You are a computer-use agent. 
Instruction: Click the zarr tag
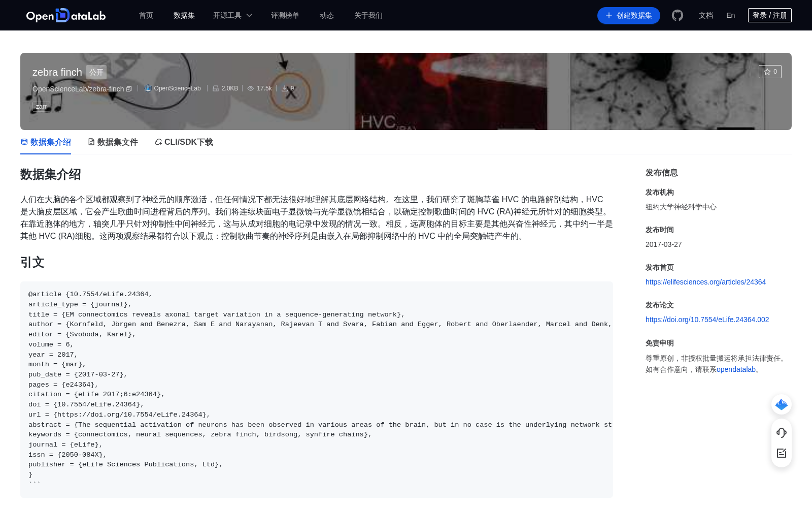click(x=41, y=106)
